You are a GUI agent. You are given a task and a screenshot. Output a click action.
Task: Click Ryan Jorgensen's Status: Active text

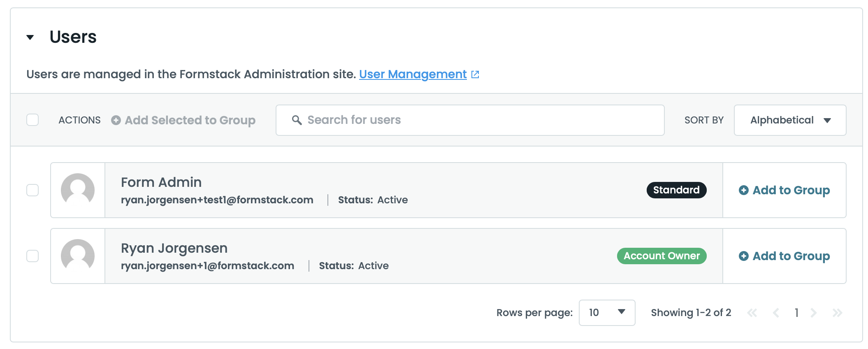click(354, 266)
